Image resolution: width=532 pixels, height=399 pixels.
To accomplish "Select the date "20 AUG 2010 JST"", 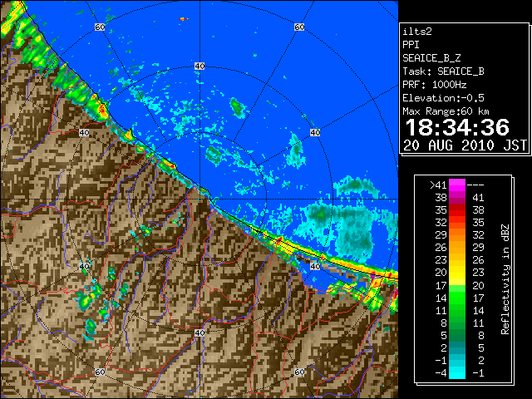I will pos(465,145).
